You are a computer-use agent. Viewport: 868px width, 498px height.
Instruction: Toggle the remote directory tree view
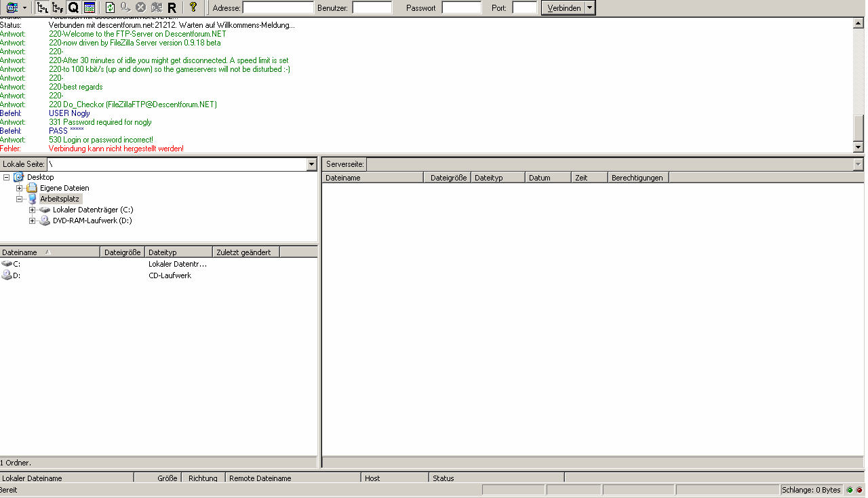coord(58,7)
